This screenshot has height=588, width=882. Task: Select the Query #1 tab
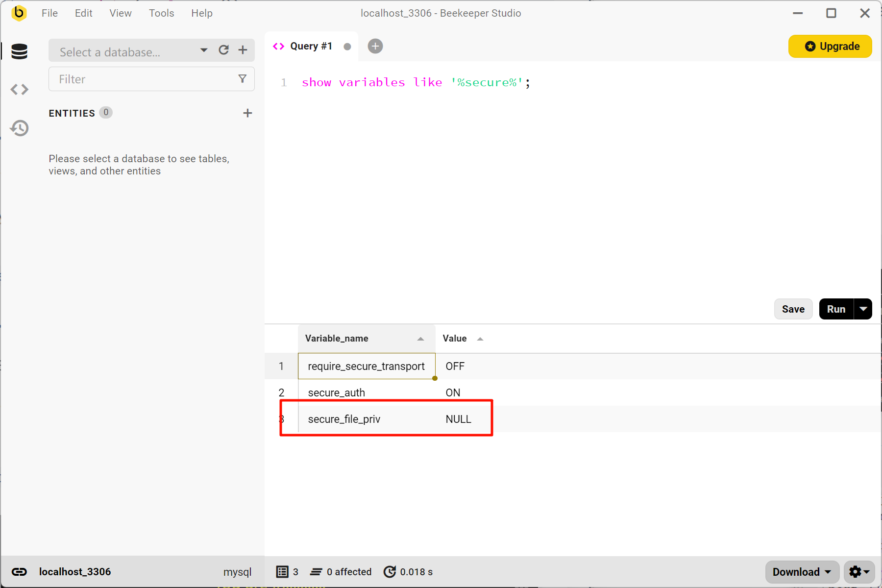coord(311,47)
